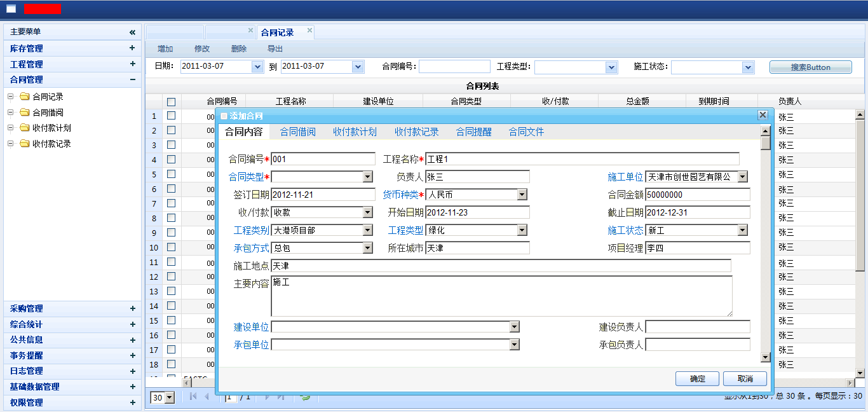Screen dimensions: 868x412
Task: Expand 库存管理 with its plus icon
Action: tap(132, 48)
